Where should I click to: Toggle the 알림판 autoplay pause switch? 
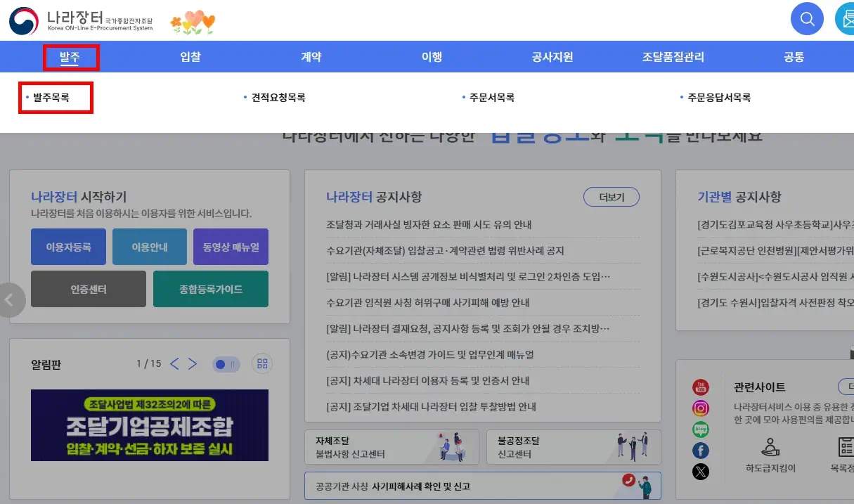(226, 364)
